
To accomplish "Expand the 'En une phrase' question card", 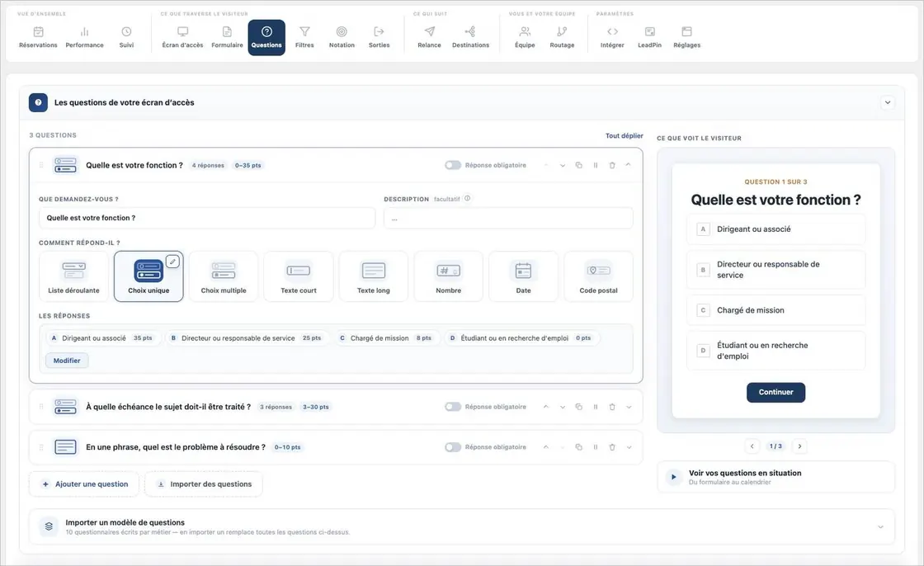I will tap(629, 447).
